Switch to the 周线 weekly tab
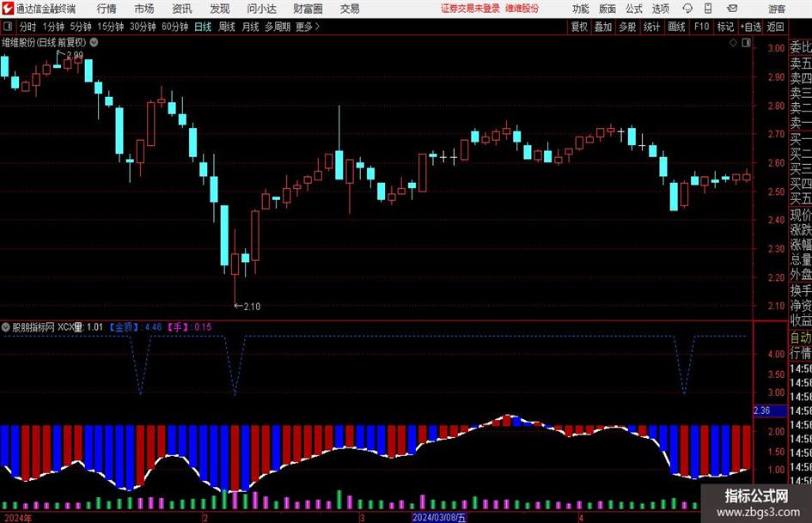This screenshot has width=812, height=523. 226,27
